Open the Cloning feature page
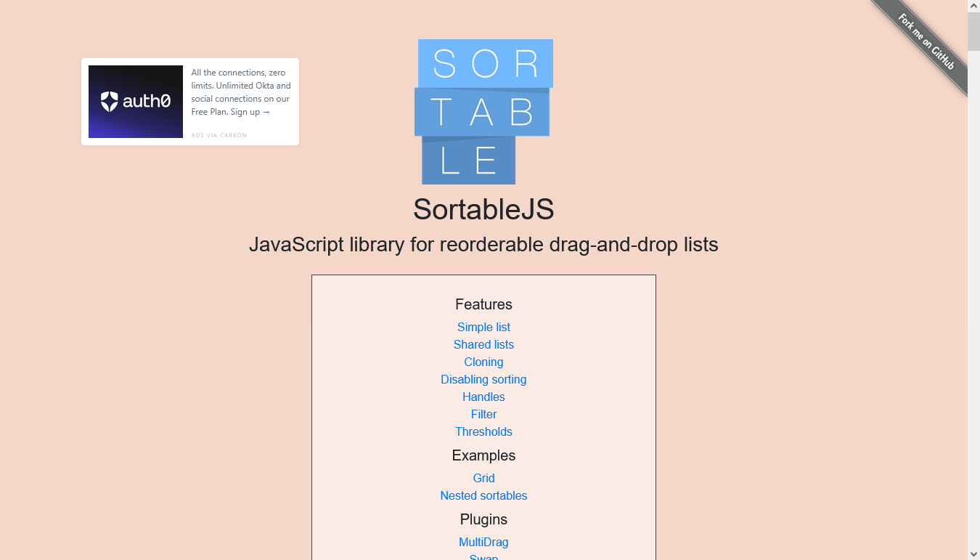Image resolution: width=980 pixels, height=560 pixels. (483, 362)
